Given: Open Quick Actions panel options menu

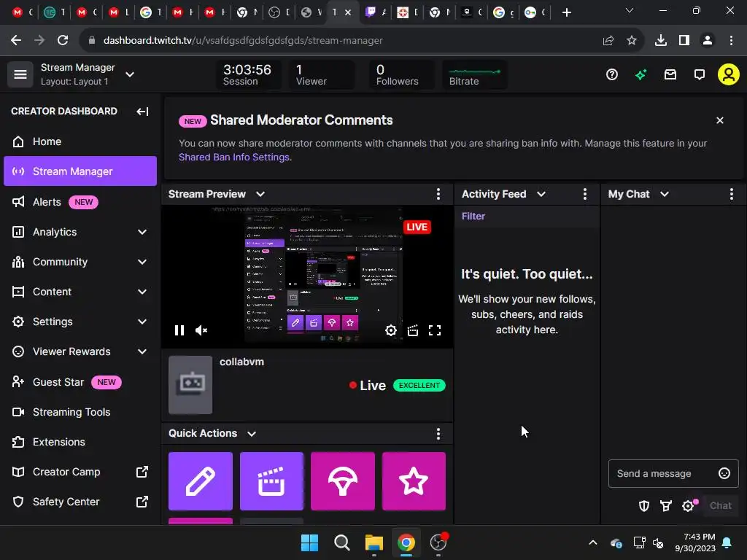Looking at the screenshot, I should 438,433.
